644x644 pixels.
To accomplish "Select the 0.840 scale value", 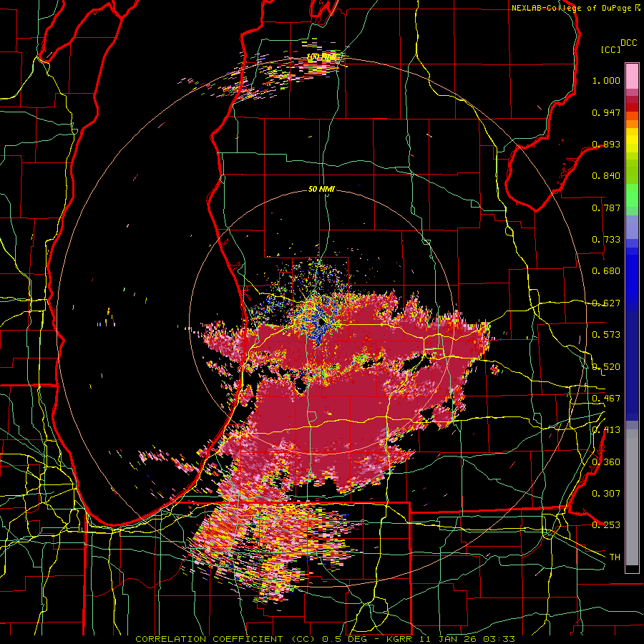I will coord(606,176).
